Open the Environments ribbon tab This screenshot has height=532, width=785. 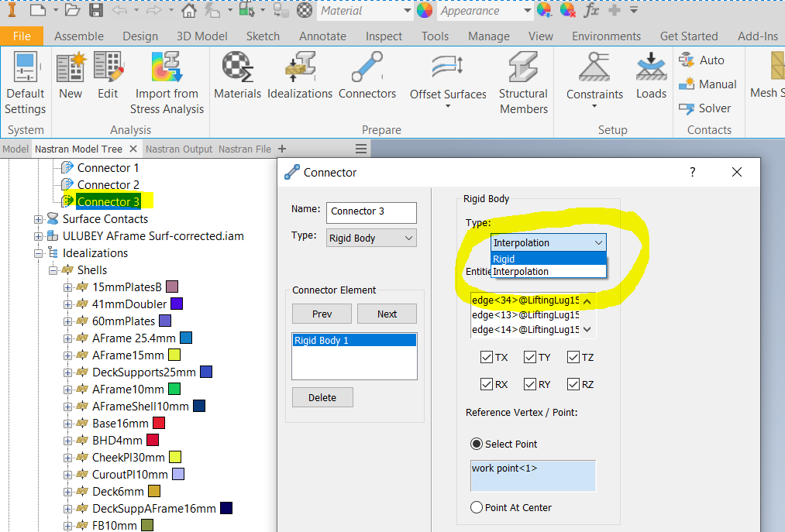tap(606, 36)
